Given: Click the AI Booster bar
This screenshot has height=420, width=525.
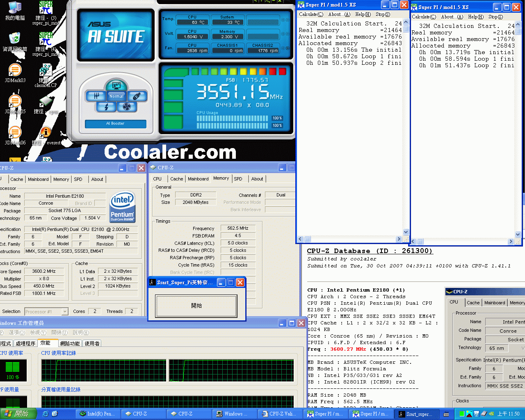Looking at the screenshot, I should pyautogui.click(x=116, y=123).
